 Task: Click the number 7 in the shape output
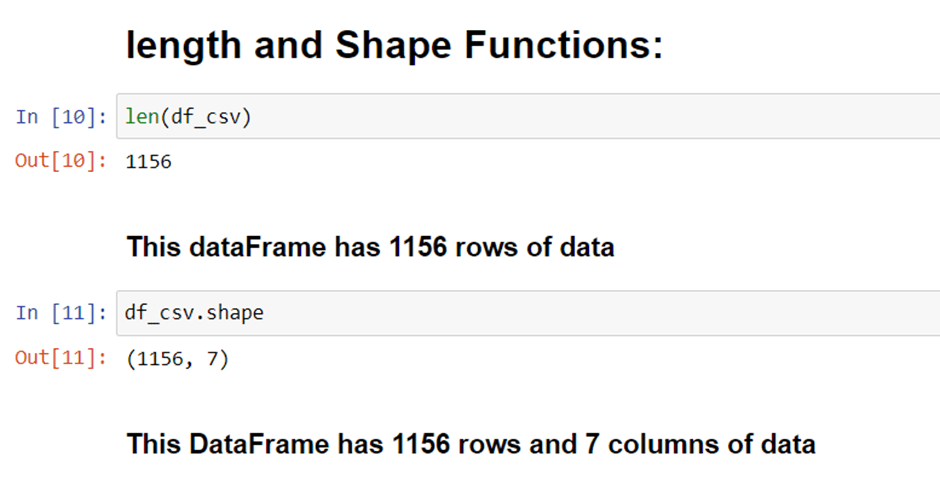[x=213, y=359]
